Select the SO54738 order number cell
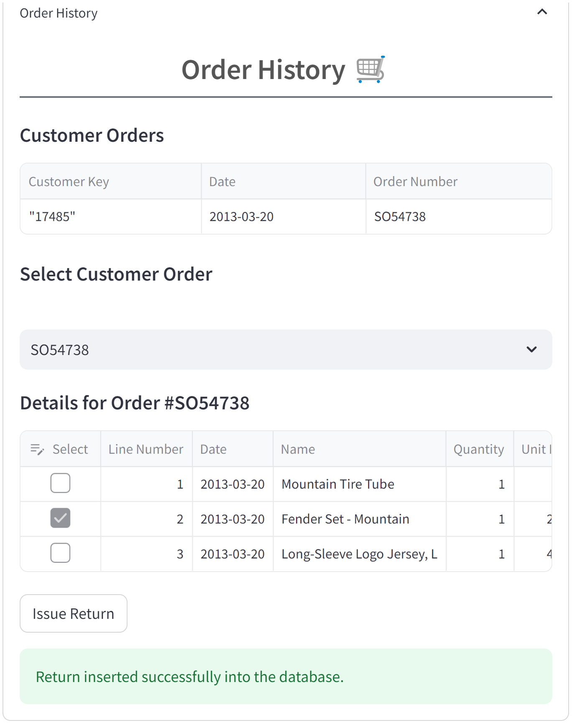582x728 pixels. (400, 217)
